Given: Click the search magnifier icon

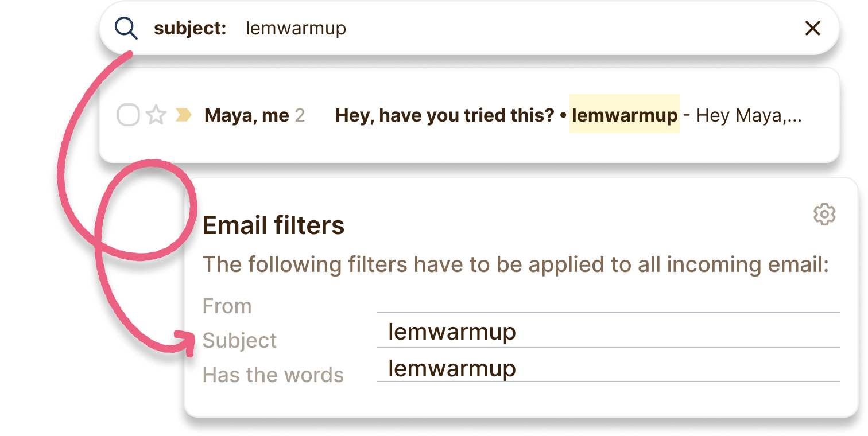Looking at the screenshot, I should (x=126, y=28).
